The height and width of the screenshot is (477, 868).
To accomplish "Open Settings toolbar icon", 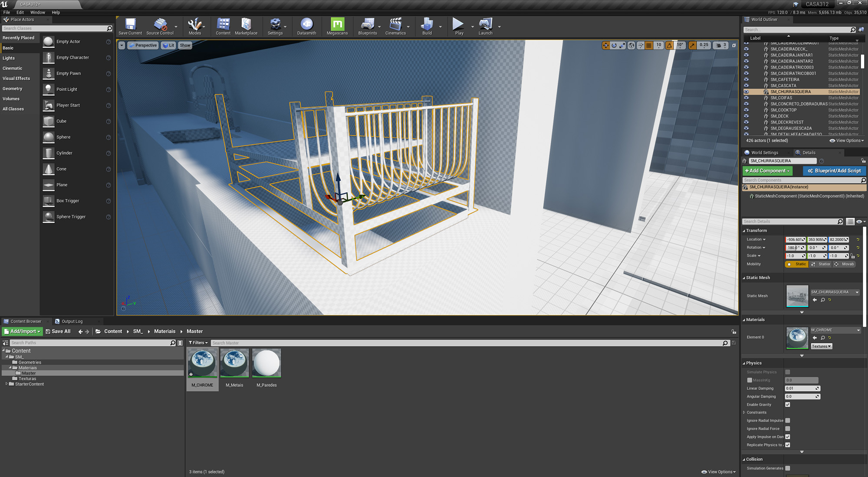I will [275, 26].
